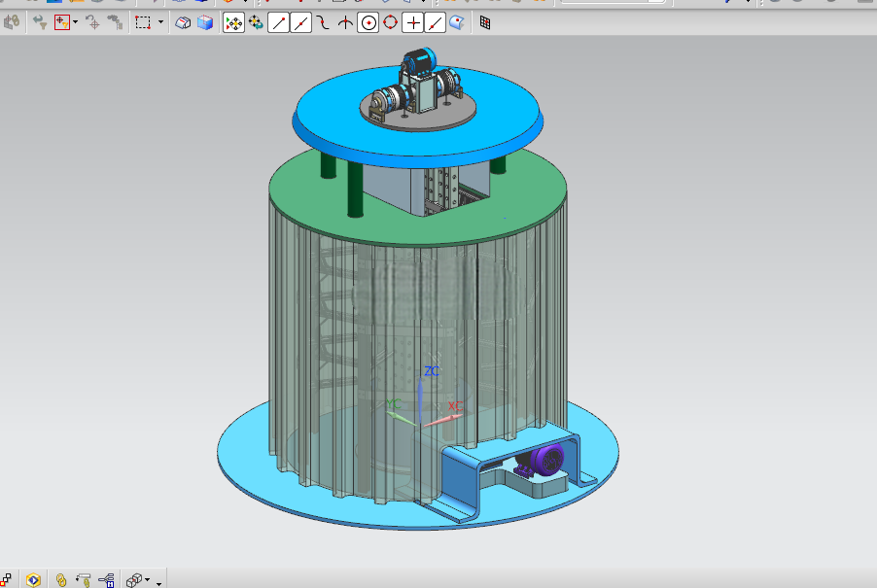Click the red selection filter crosshair icon
This screenshot has height=588, width=877.
click(61, 22)
